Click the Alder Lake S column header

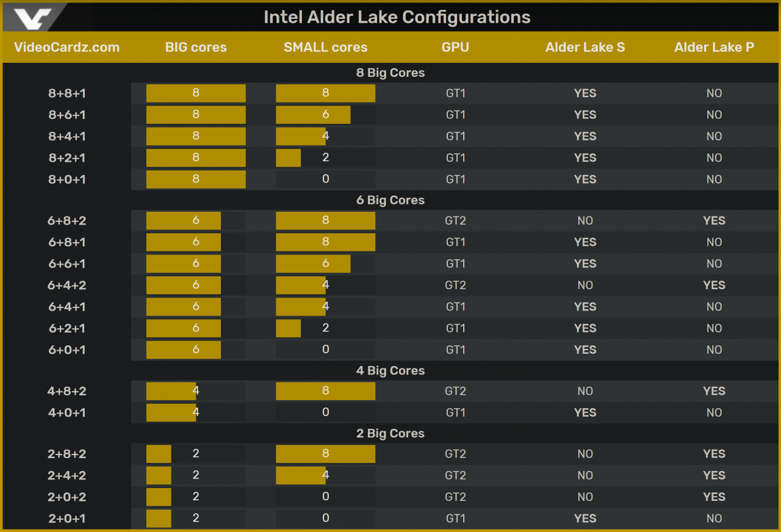tap(585, 47)
